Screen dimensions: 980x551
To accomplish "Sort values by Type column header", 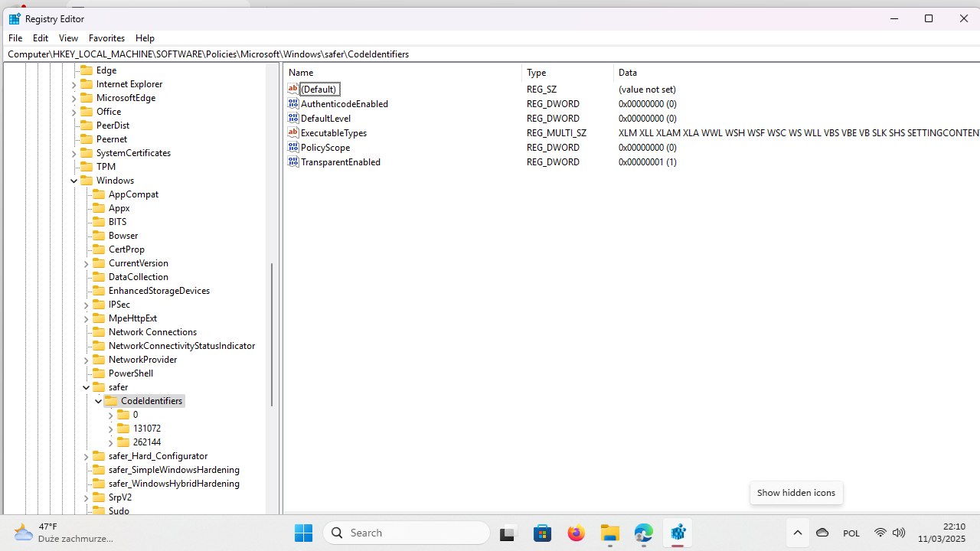I will (x=568, y=72).
